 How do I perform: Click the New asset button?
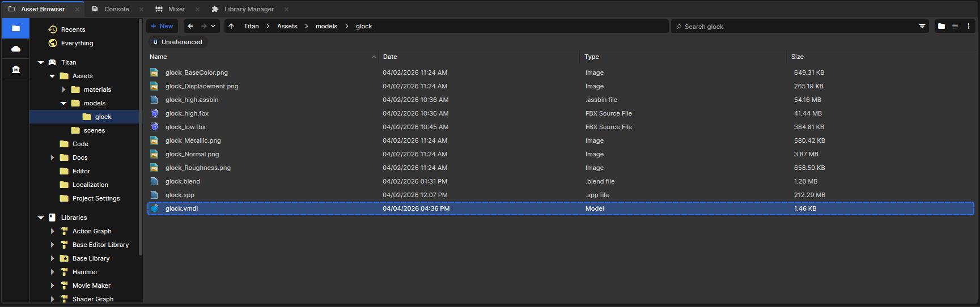(x=162, y=26)
